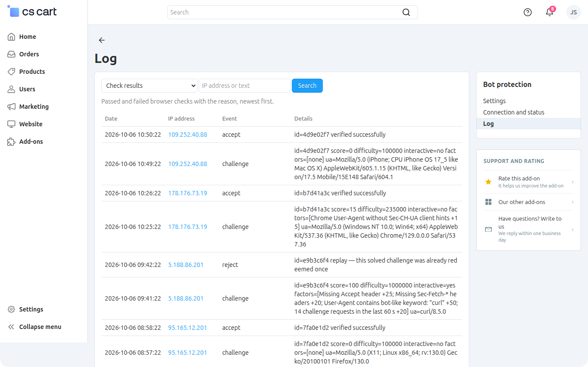Click the star icon beside Rate this add-on

[488, 182]
